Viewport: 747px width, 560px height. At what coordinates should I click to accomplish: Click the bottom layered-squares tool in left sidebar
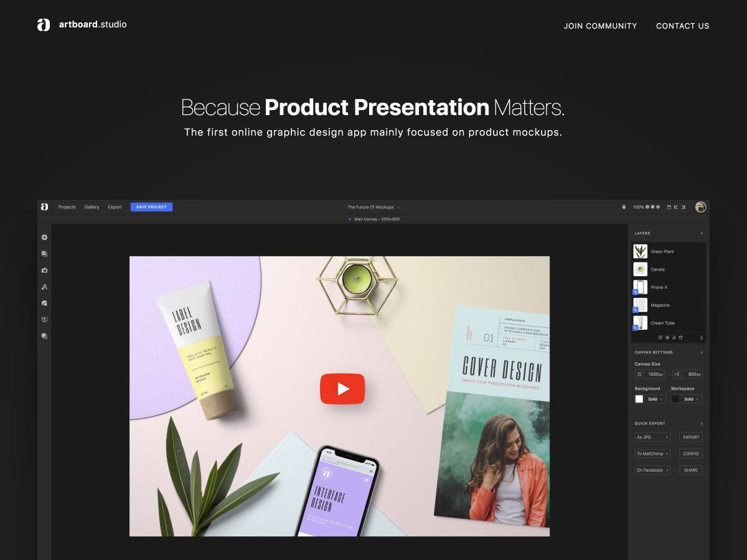[44, 336]
